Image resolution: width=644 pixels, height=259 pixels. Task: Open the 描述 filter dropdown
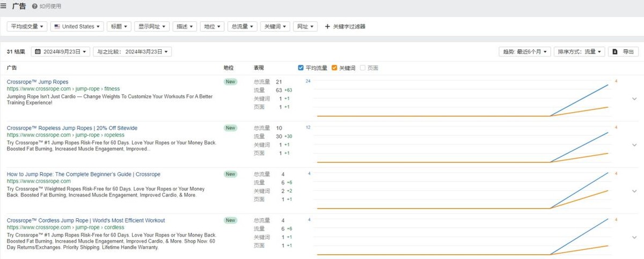184,26
